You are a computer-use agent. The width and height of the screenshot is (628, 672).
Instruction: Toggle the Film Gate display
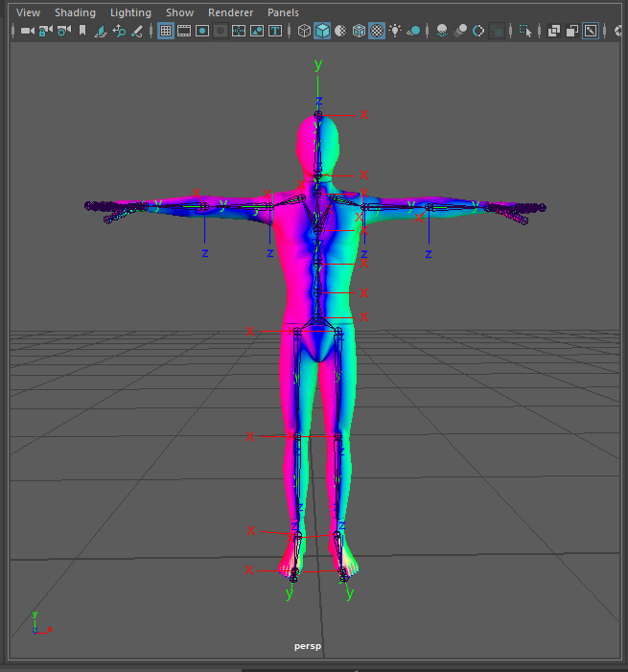pos(184,31)
